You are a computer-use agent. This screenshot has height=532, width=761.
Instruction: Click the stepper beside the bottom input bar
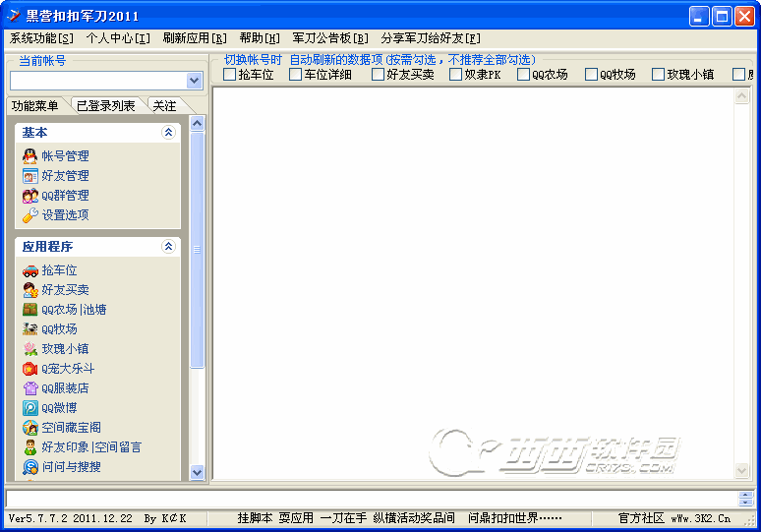tap(745, 498)
